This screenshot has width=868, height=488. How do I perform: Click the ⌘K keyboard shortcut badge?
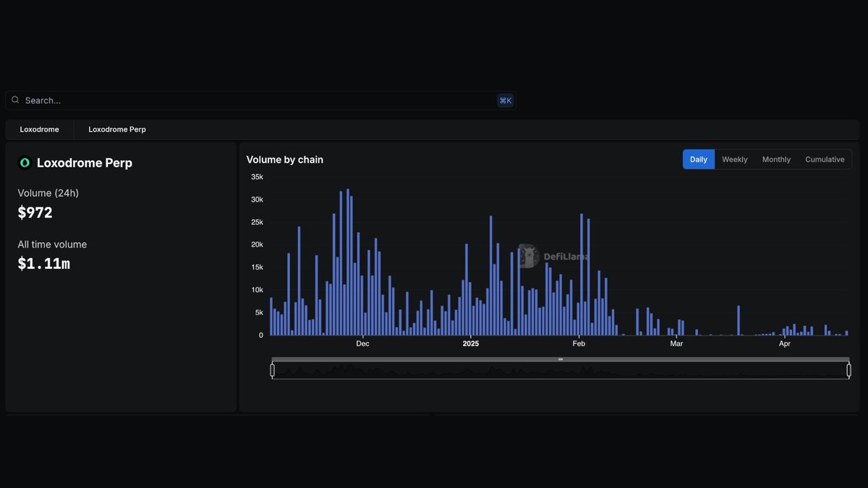point(505,100)
